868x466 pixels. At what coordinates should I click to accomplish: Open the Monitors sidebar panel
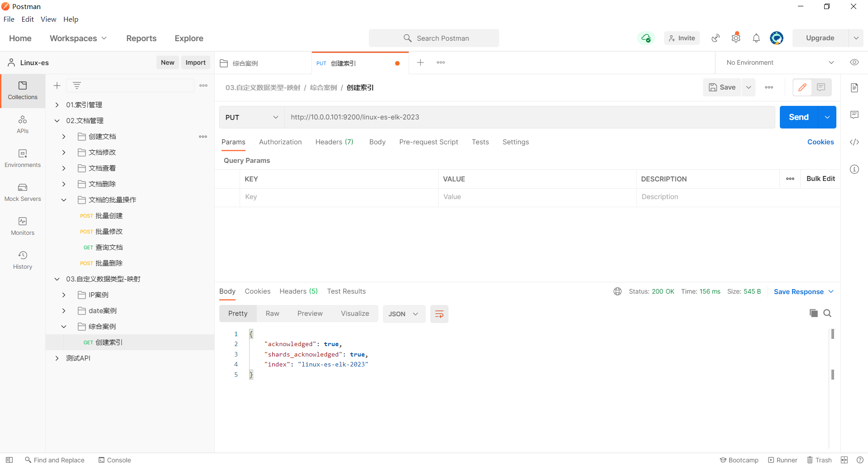click(x=23, y=227)
